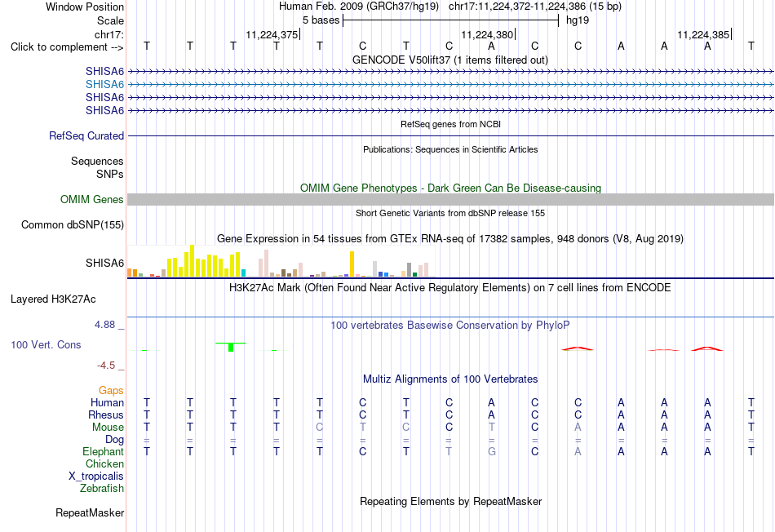Click the 11,224,380 coordinate on ruler

[487, 34]
